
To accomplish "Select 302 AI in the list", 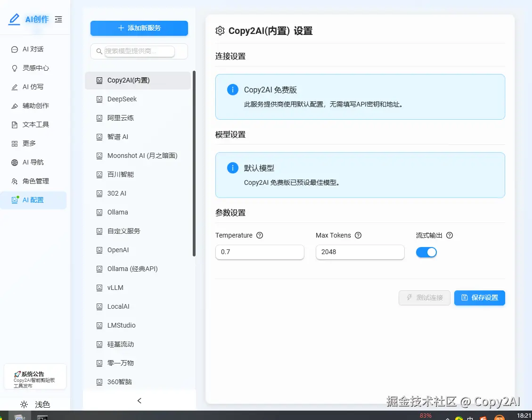I will tap(138, 194).
